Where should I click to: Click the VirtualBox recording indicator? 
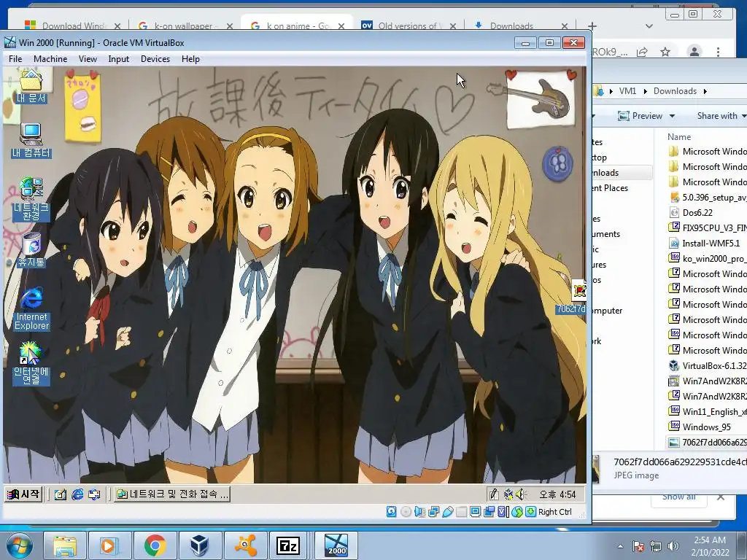tap(489, 512)
